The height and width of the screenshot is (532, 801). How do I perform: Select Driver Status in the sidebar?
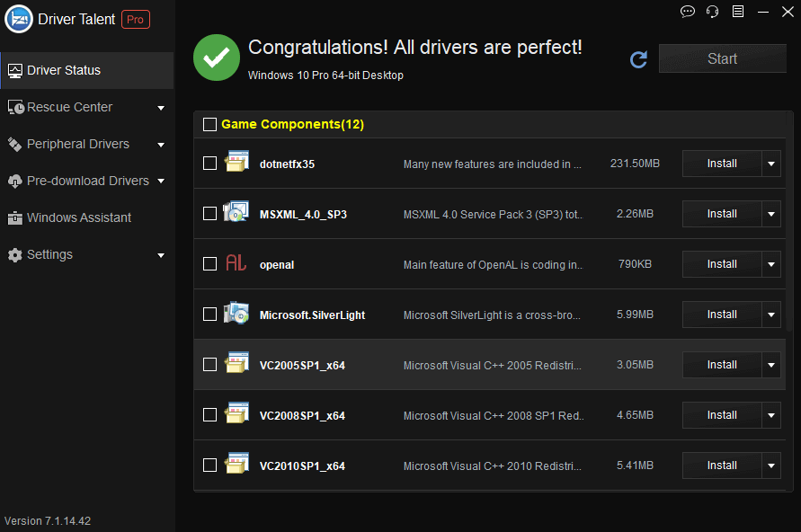[x=87, y=70]
